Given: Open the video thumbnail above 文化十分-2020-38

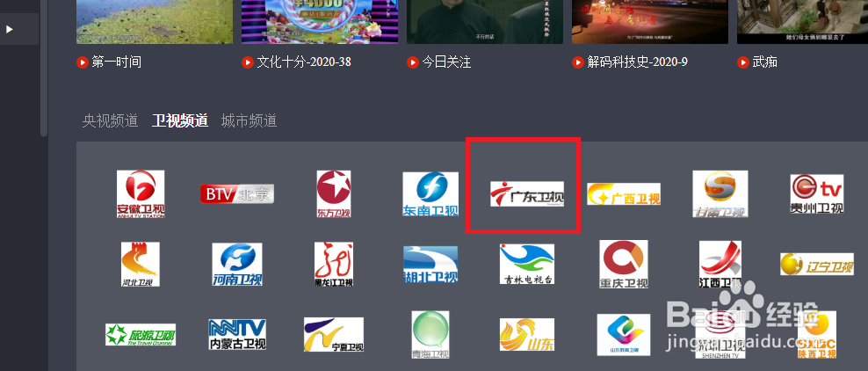Looking at the screenshot, I should tap(320, 22).
